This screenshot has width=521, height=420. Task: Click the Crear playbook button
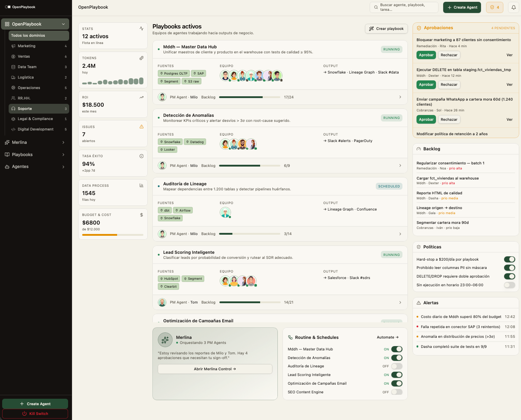click(x=386, y=29)
